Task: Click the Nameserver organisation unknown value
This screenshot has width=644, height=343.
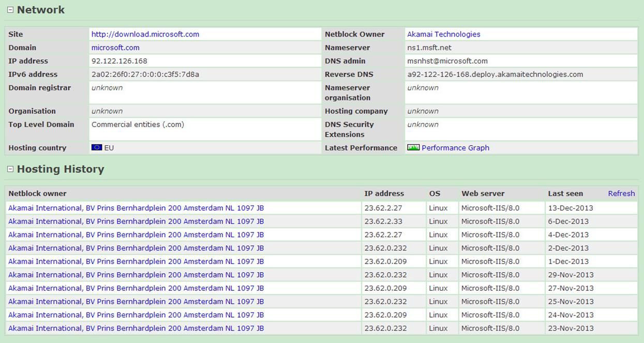Action: 423,88
